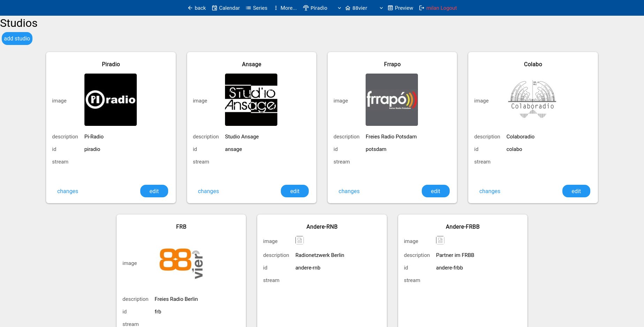Viewport: 644px width, 327px height.
Task: Click the Piradio antenna icon
Action: click(306, 8)
